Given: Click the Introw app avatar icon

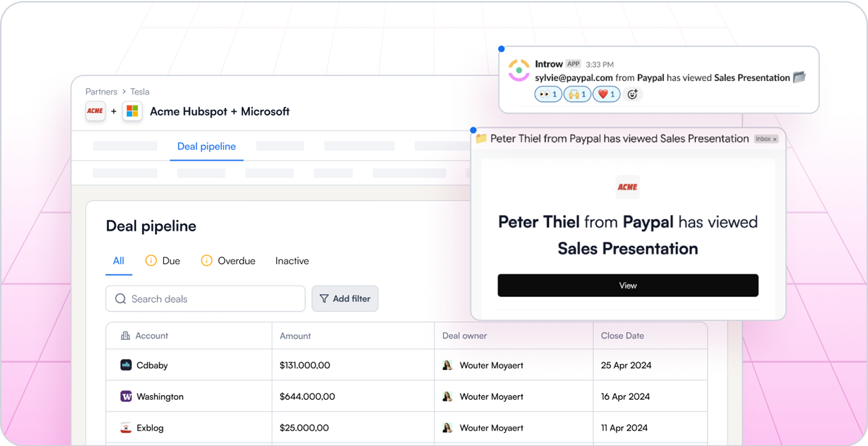Looking at the screenshot, I should (x=519, y=70).
